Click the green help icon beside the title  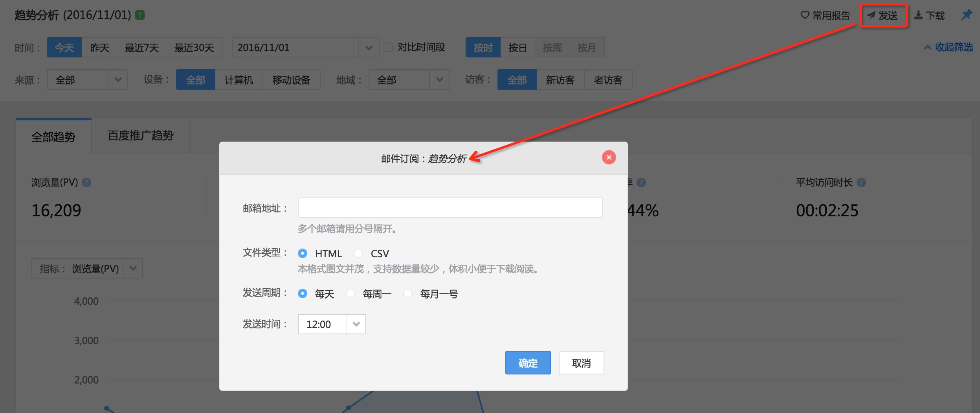pyautogui.click(x=140, y=15)
